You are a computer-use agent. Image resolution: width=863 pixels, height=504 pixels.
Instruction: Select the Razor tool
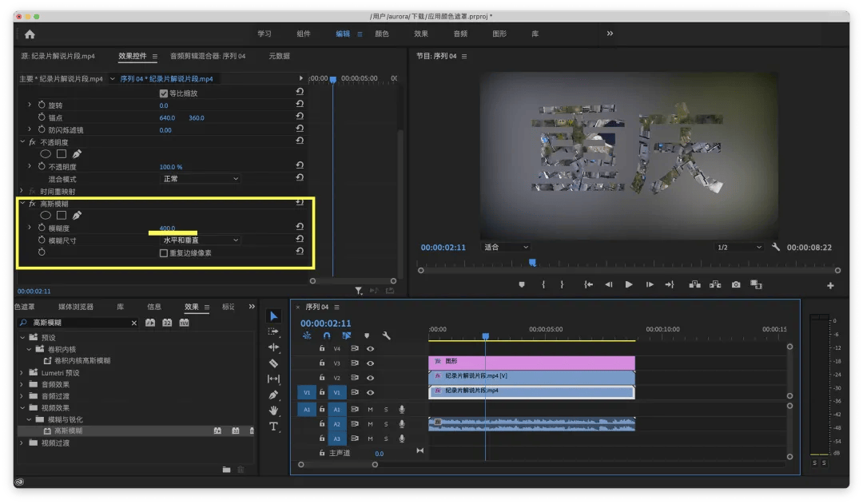tap(273, 363)
